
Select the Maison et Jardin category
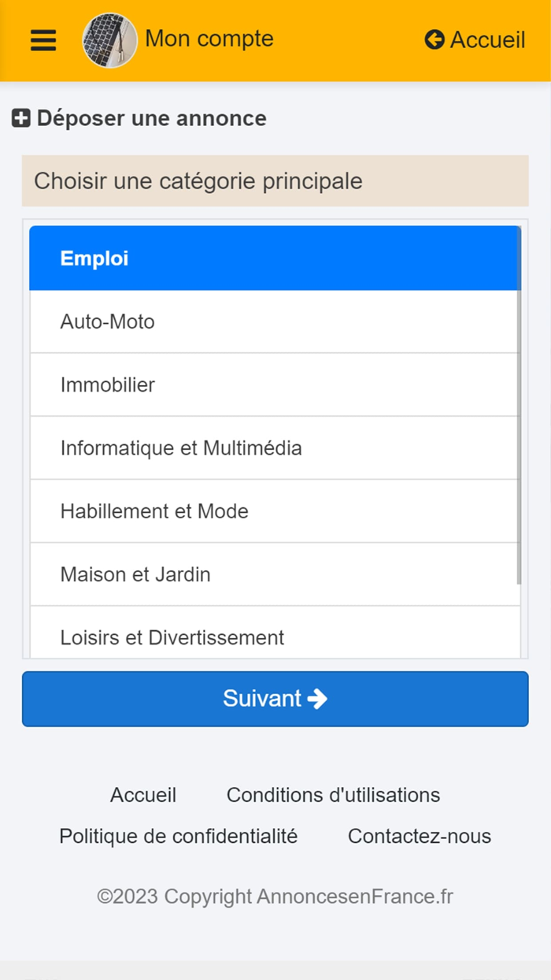(275, 574)
